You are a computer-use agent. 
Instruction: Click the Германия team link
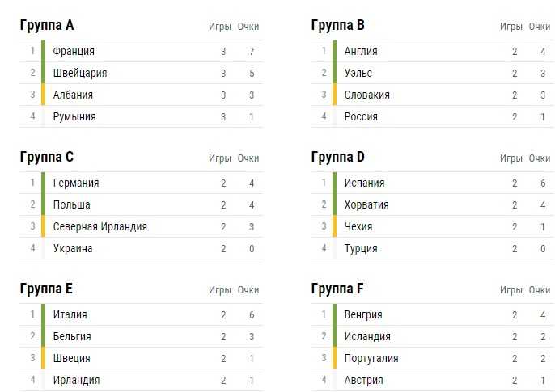[x=76, y=183]
